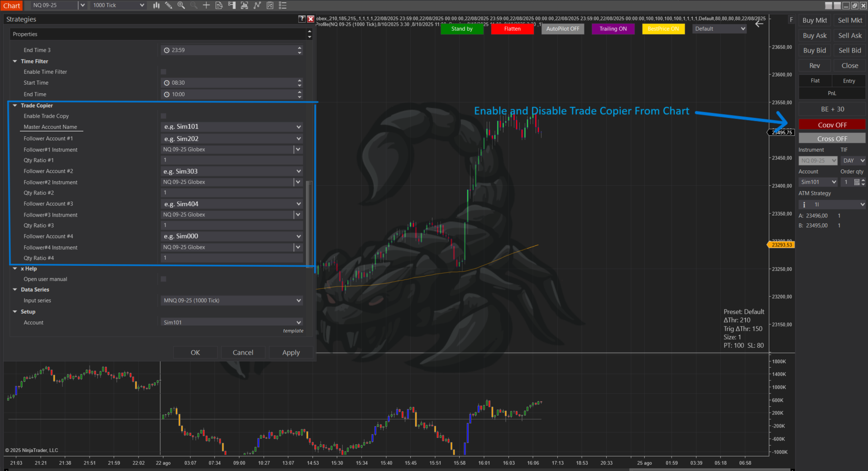This screenshot has height=471, width=868.
Task: Select the drawing tools pencil icon
Action: pyautogui.click(x=168, y=5)
